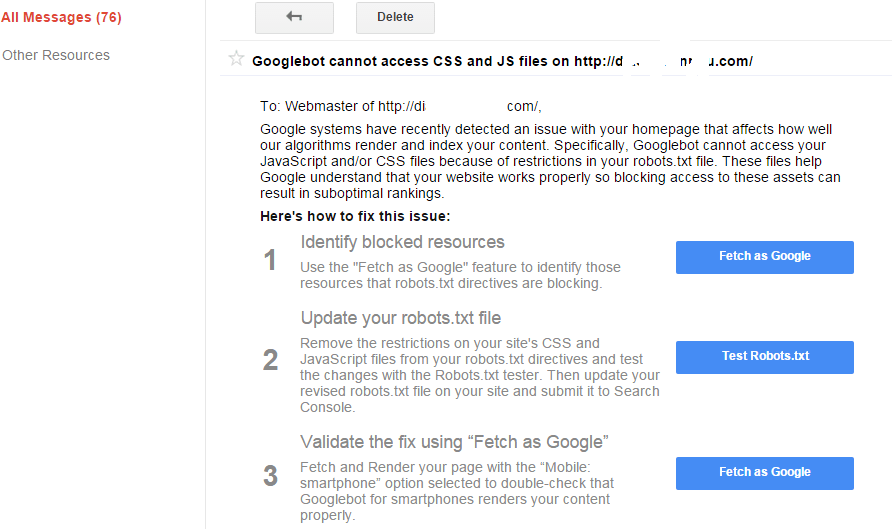Image resolution: width=892 pixels, height=529 pixels.
Task: Click the step number 1
Action: [x=270, y=261]
